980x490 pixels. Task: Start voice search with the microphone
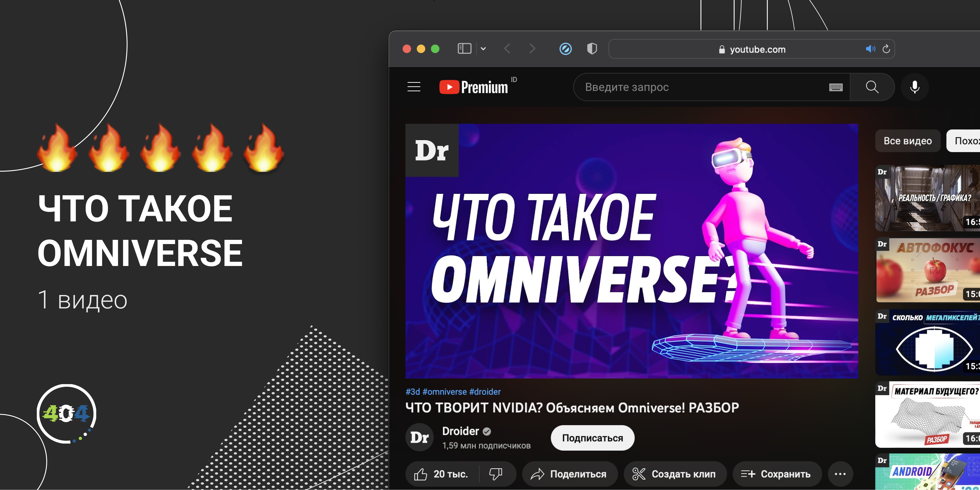click(915, 87)
